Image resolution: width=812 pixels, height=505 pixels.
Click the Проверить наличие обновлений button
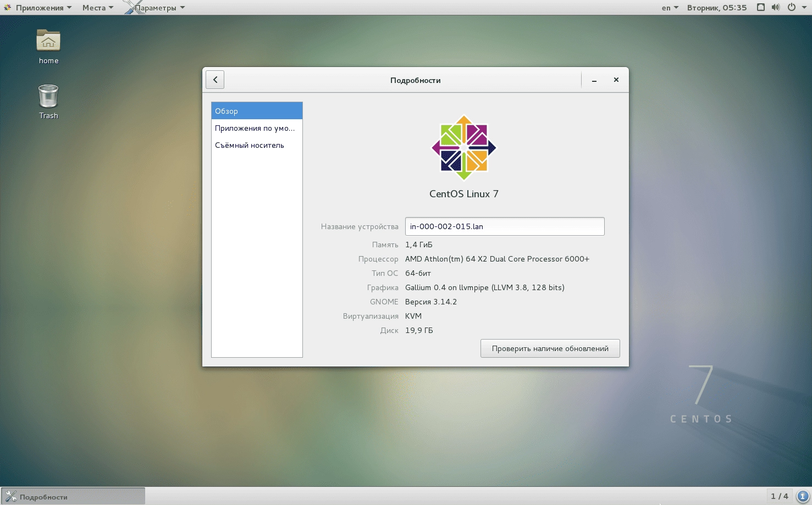click(550, 348)
